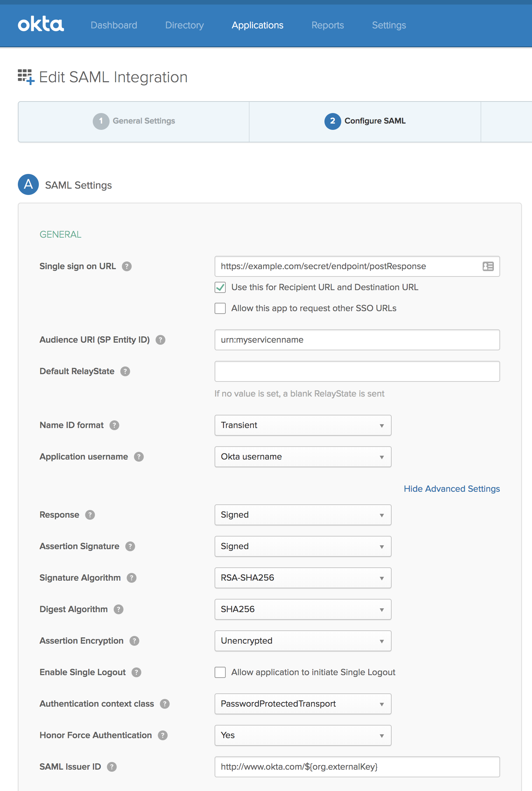The image size is (532, 791).
Task: Open help icon for Assertion Encryption
Action: 134,641
